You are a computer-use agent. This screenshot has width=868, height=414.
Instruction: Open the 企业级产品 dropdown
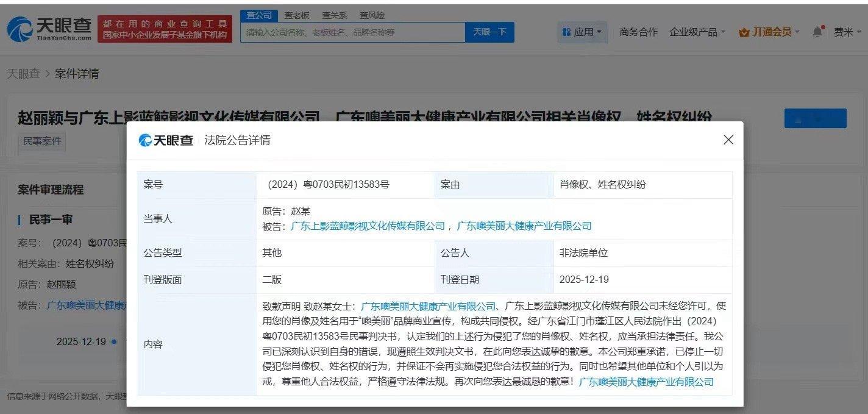pyautogui.click(x=695, y=32)
